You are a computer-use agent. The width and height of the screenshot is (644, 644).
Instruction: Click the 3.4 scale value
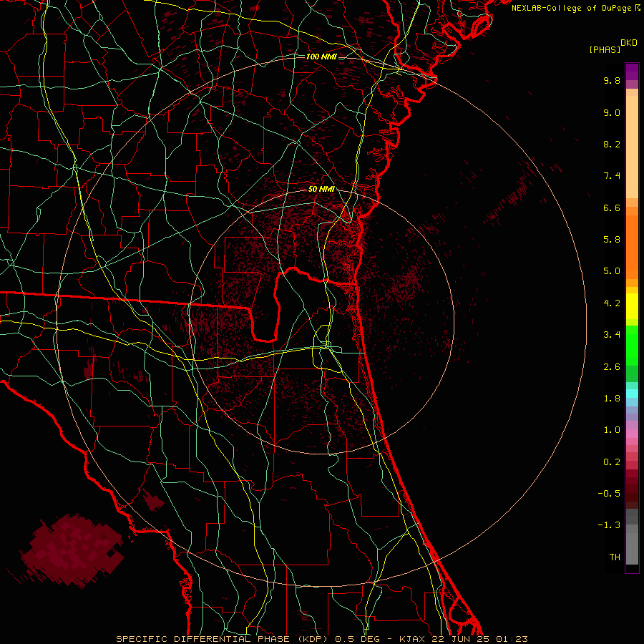pyautogui.click(x=612, y=335)
